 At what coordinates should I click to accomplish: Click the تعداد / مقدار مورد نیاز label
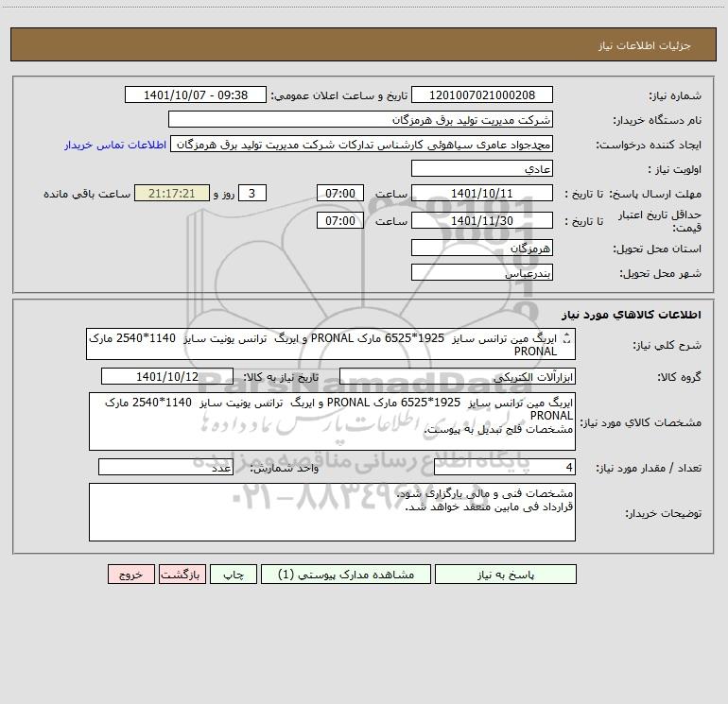[649, 469]
